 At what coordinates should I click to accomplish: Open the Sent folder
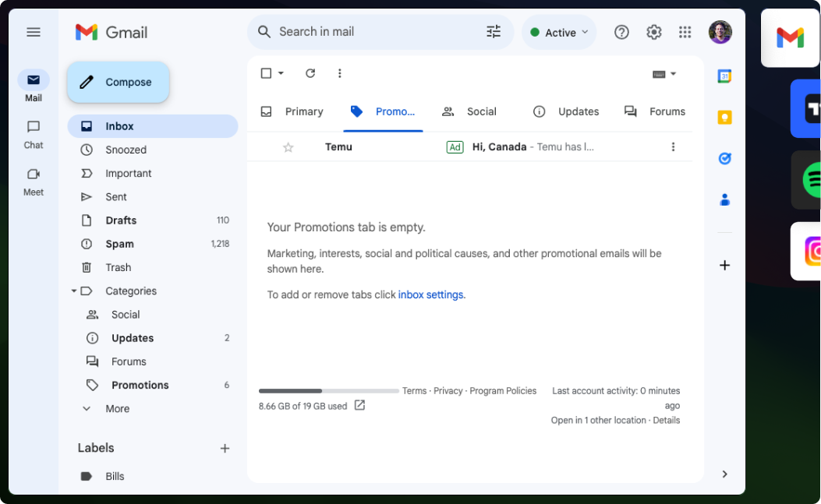153,197
